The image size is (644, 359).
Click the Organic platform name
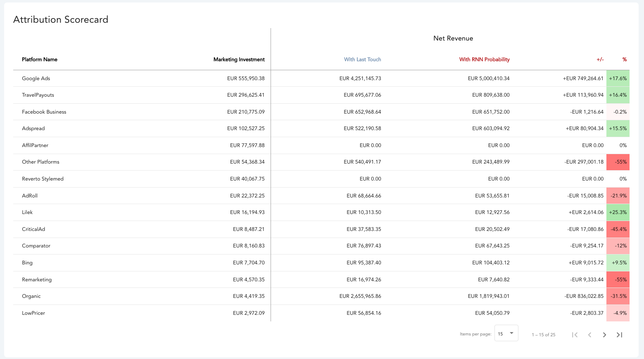pyautogui.click(x=31, y=296)
